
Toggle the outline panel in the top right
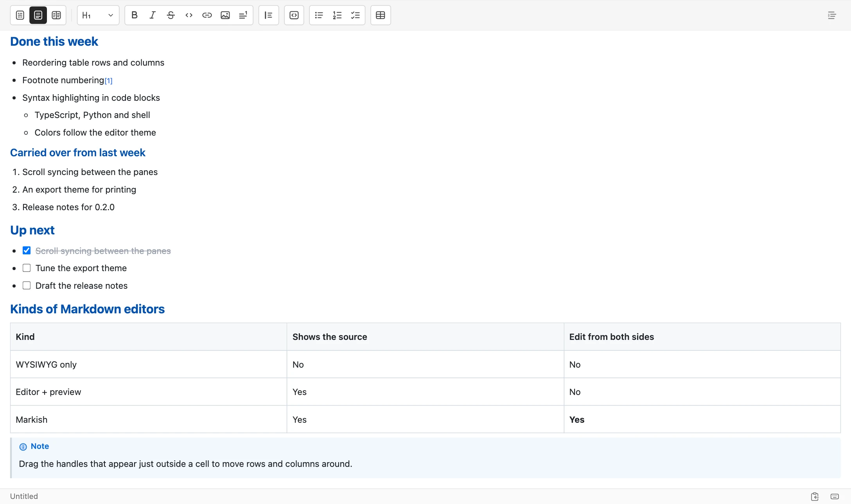tap(832, 15)
